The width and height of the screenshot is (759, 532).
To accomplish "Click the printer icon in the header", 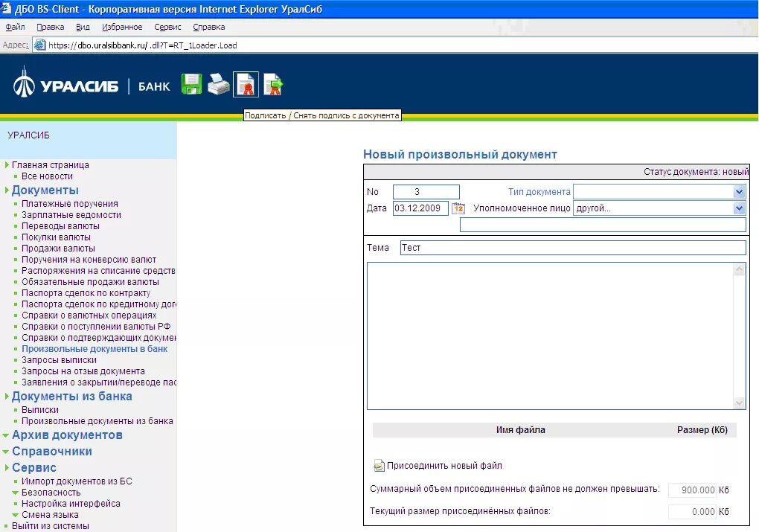I will pos(218,84).
